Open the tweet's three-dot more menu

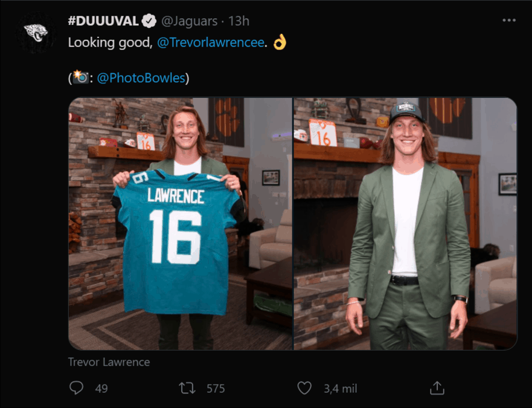coord(509,21)
